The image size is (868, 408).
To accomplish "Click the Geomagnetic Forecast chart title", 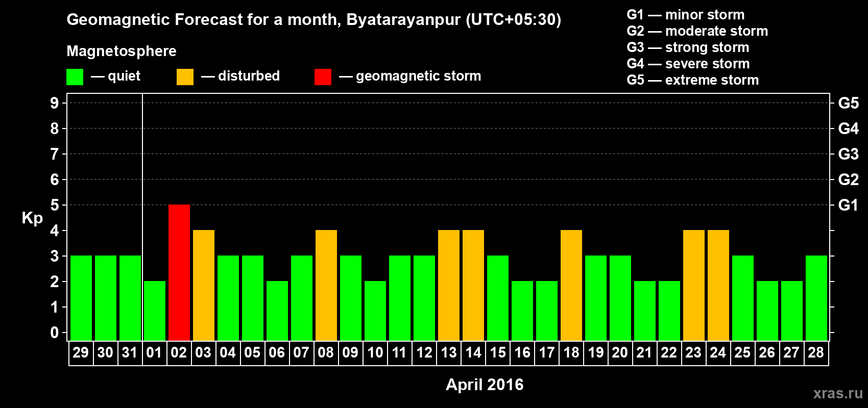I will tap(314, 20).
